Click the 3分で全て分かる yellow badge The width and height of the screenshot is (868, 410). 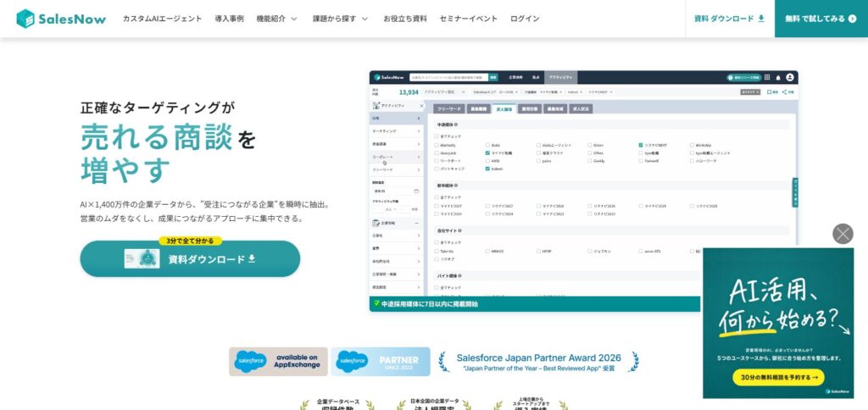coord(190,241)
